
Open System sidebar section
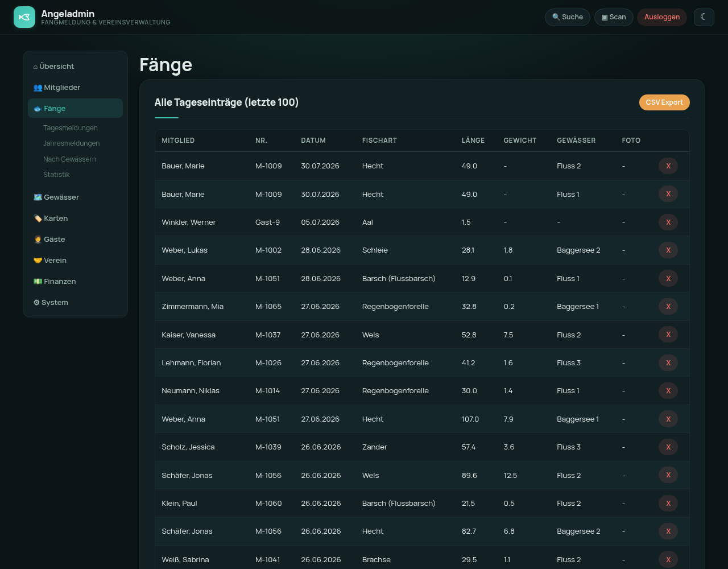click(75, 302)
